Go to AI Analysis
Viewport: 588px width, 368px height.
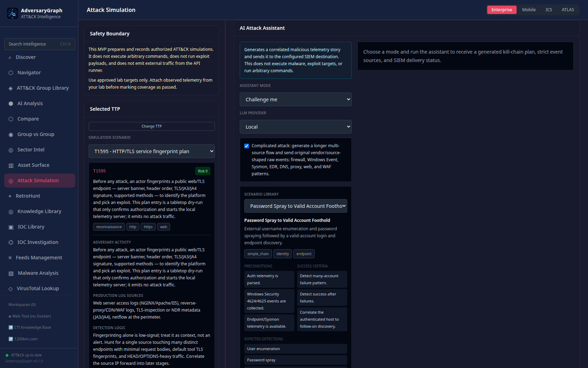point(40,104)
